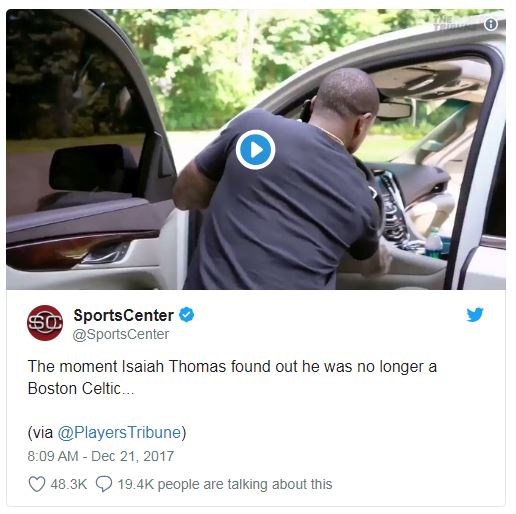516x514 pixels.
Task: Click the water bottle in the video frame
Action: (x=434, y=243)
